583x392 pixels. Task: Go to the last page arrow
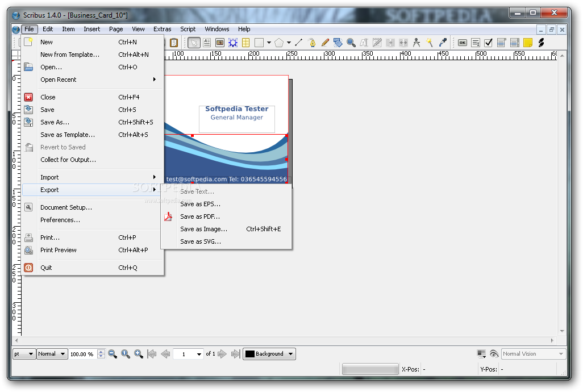[x=235, y=354]
